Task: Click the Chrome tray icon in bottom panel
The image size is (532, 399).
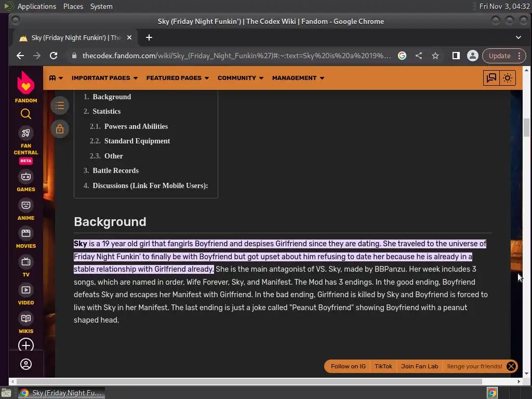Action: pos(492,393)
